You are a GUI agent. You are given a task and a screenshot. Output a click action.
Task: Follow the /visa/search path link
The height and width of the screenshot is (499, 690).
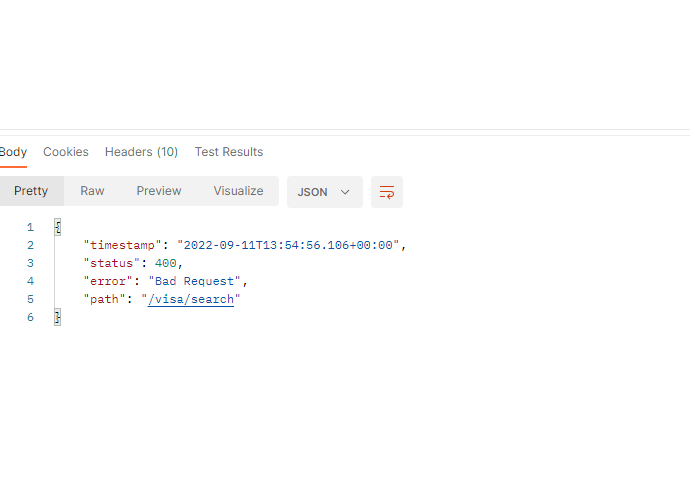[191, 299]
